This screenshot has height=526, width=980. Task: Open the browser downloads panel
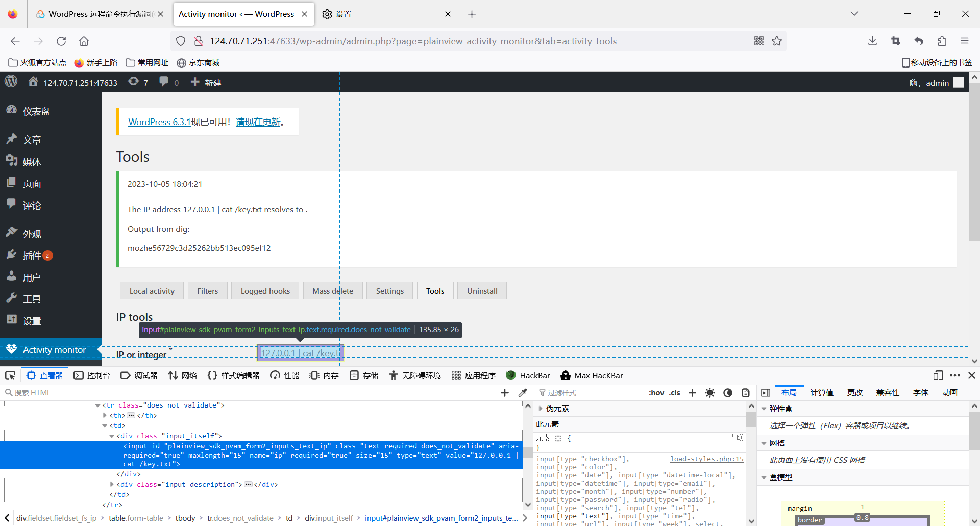[872, 41]
